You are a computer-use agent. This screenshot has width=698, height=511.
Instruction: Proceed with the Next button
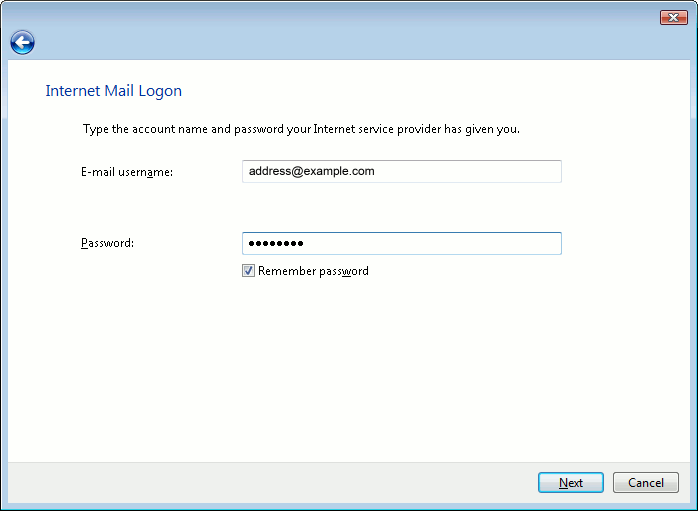[570, 483]
